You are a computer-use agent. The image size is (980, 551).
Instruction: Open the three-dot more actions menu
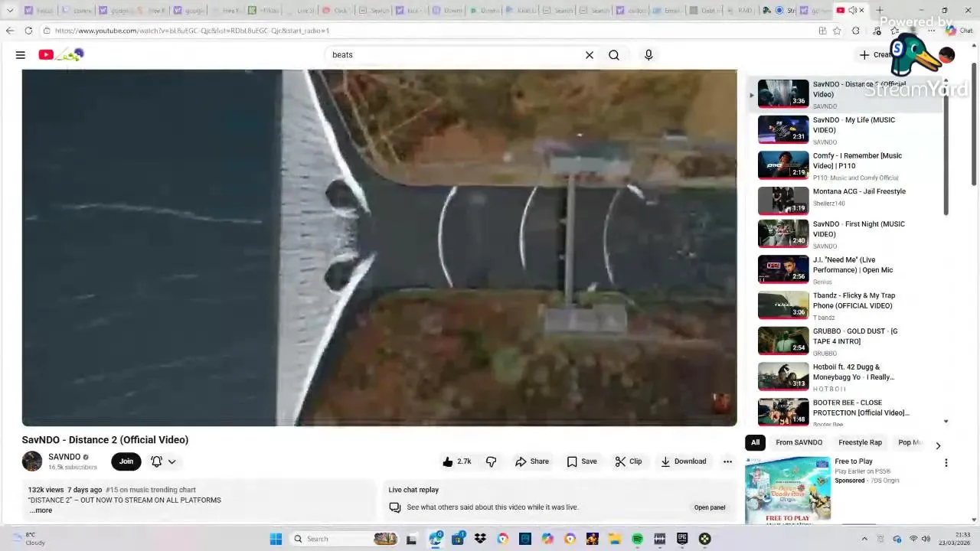pyautogui.click(x=727, y=461)
